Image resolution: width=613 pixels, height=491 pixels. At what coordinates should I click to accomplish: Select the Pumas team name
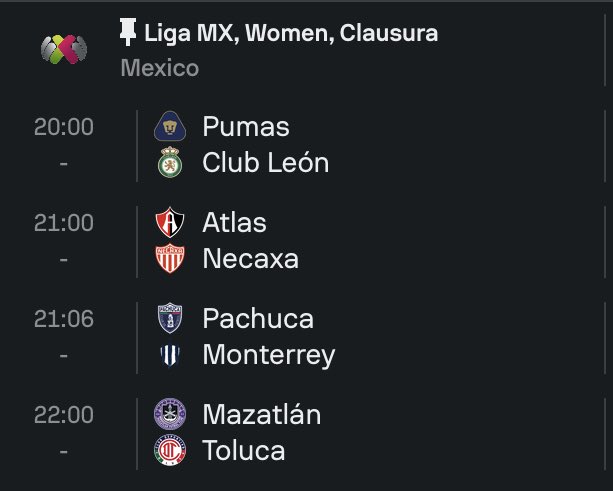click(x=246, y=127)
